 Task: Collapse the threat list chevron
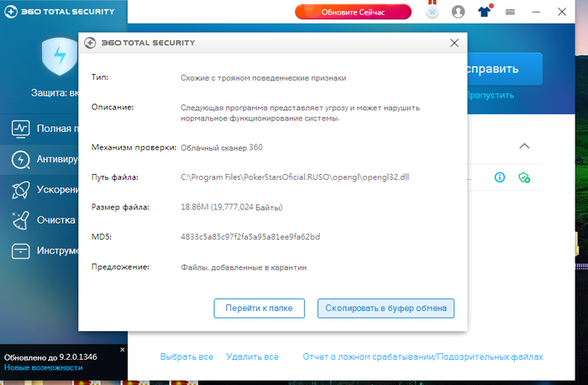pos(524,146)
